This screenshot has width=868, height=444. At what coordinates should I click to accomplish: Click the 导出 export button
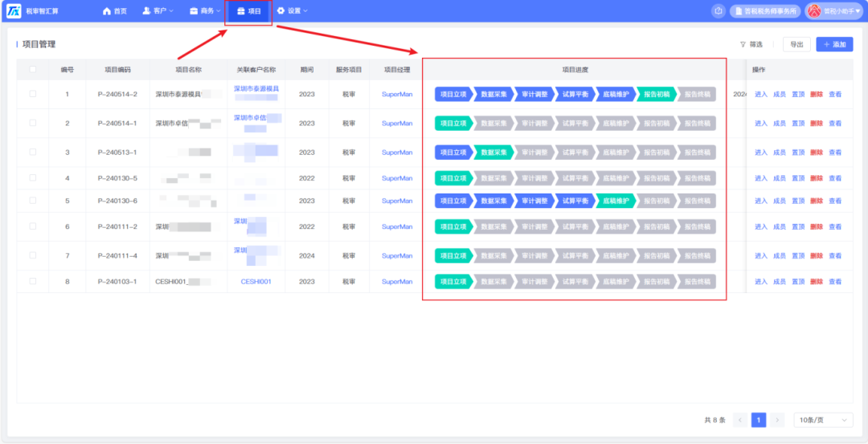[796, 44]
